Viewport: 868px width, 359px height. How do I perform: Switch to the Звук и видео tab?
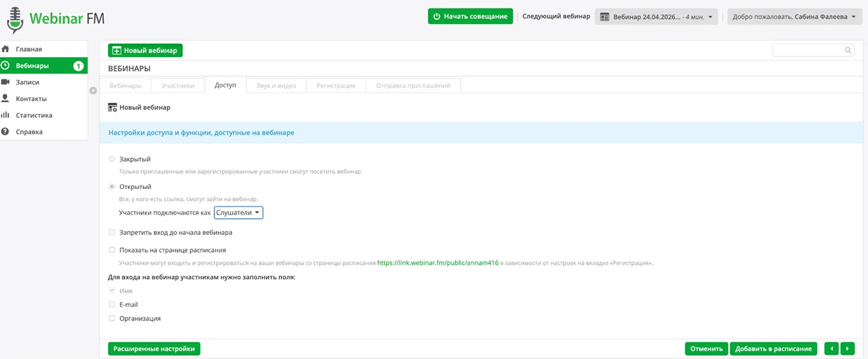(276, 86)
